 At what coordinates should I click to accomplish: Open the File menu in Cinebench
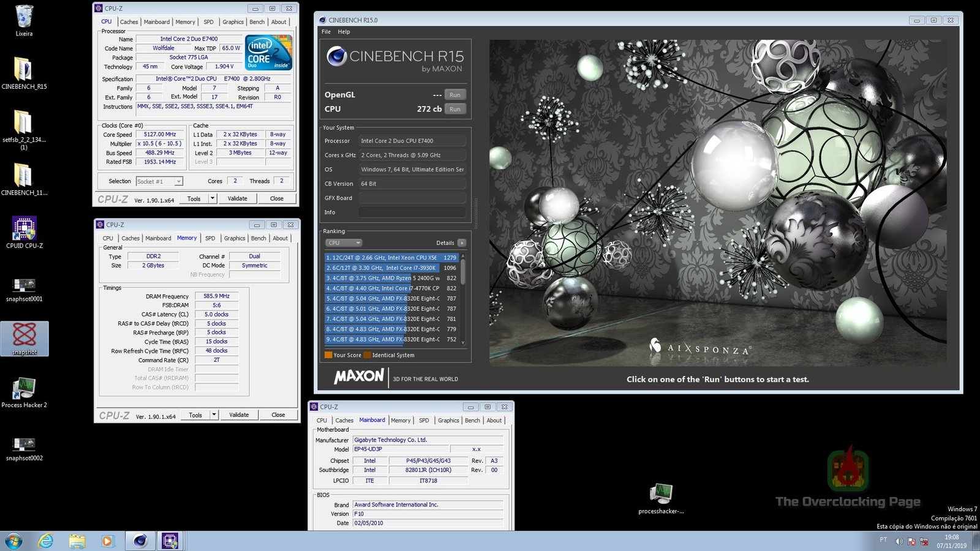326,32
